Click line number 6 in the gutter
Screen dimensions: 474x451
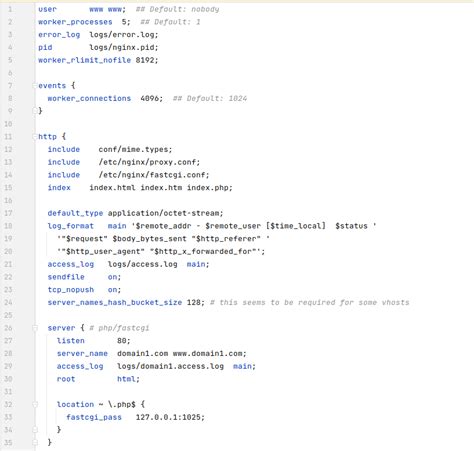[10, 73]
